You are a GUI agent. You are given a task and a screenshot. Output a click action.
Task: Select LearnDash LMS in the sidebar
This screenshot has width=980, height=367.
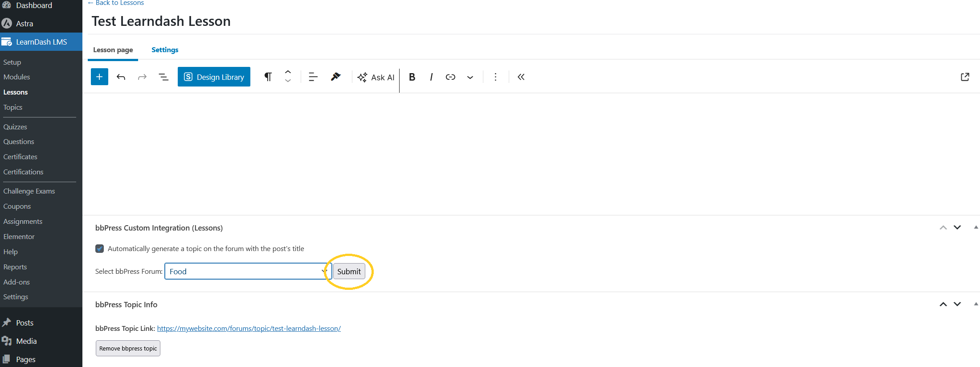click(41, 42)
